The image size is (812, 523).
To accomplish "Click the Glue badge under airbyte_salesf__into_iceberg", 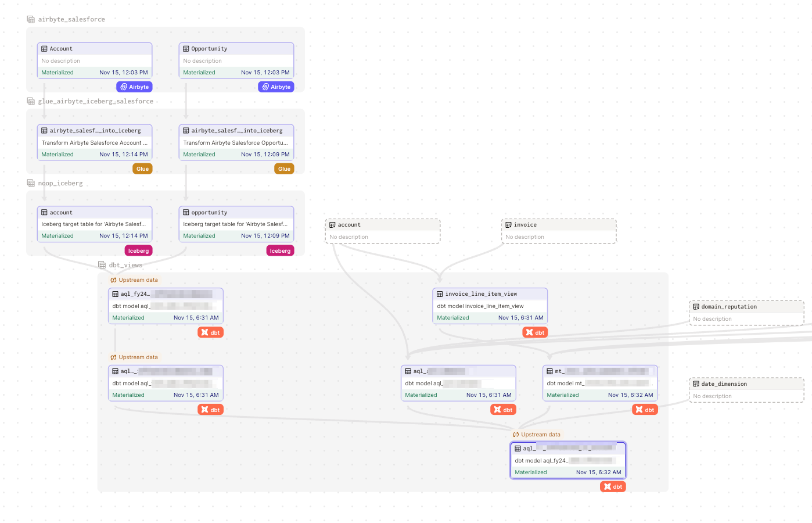I will point(142,169).
